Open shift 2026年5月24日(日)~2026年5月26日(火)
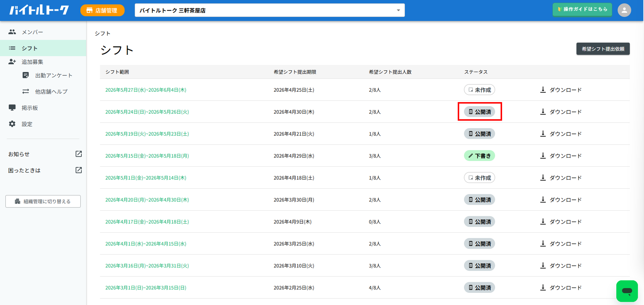Viewport: 644px width, 305px height. click(147, 112)
